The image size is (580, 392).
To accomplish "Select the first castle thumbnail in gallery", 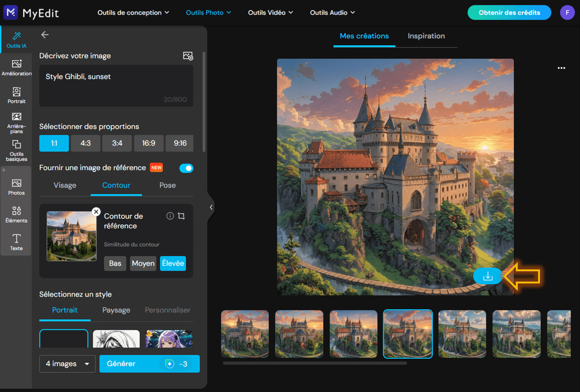I will point(245,334).
